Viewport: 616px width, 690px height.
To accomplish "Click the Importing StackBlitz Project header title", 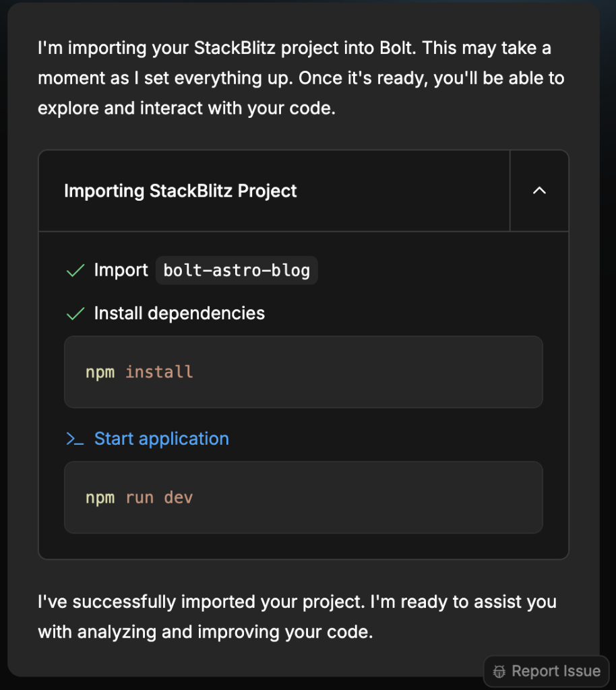I will click(x=181, y=191).
